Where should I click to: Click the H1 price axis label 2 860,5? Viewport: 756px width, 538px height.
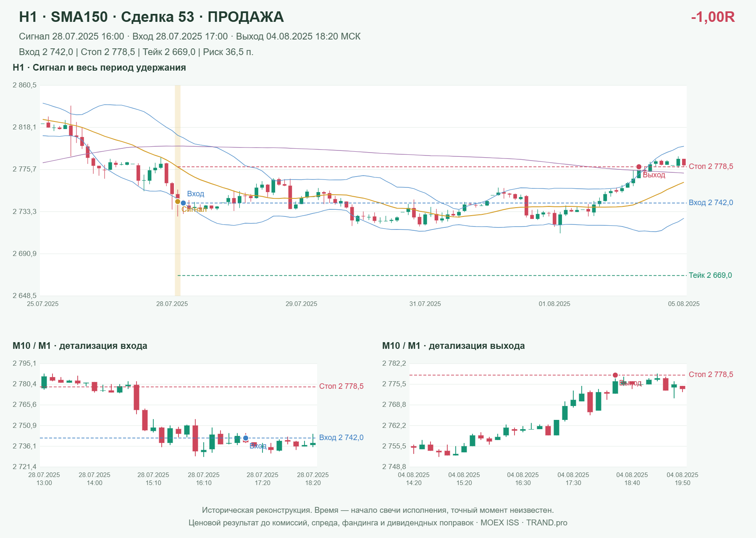coord(24,85)
